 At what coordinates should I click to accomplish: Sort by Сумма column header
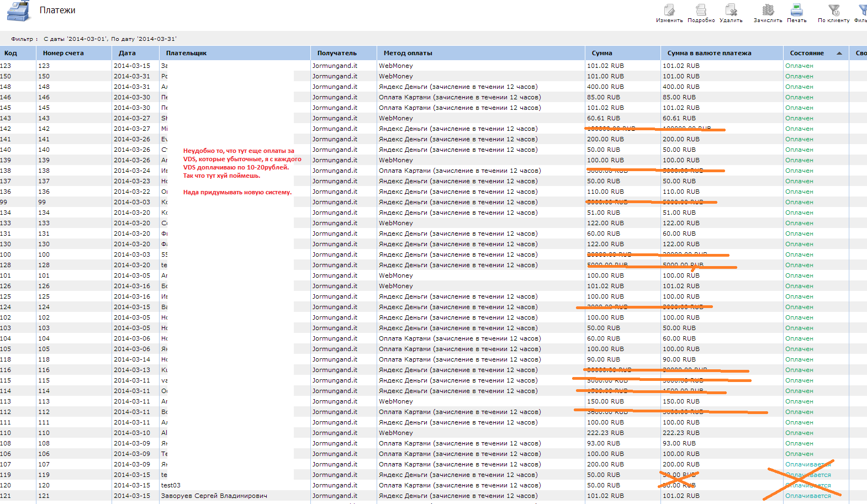[602, 54]
